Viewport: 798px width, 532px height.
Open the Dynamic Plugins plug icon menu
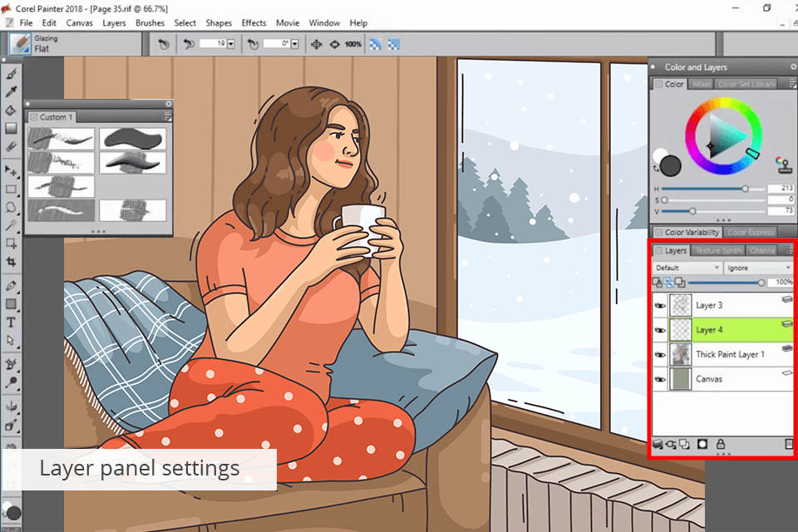point(671,445)
